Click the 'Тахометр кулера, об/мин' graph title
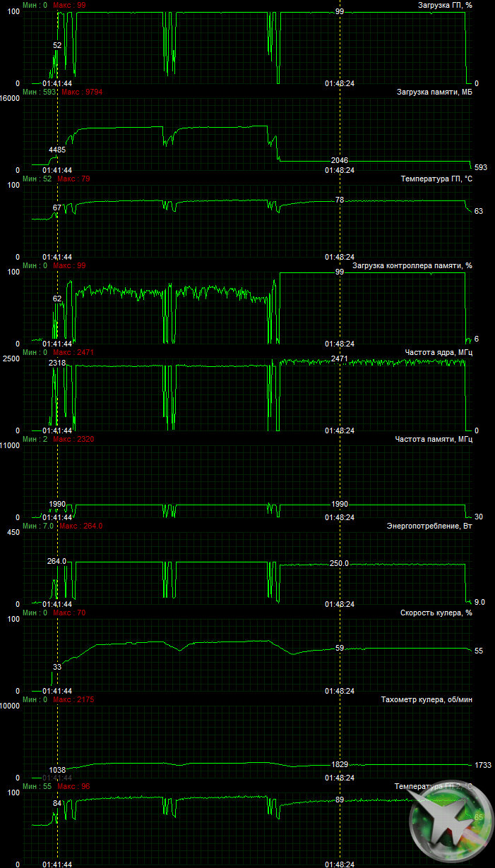This screenshot has height=868, width=495. pos(427,700)
